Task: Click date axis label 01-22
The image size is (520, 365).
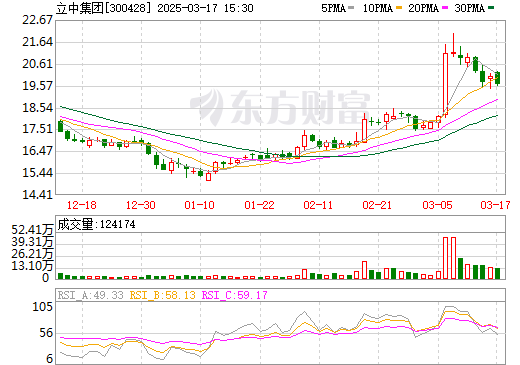Action: coord(259,205)
